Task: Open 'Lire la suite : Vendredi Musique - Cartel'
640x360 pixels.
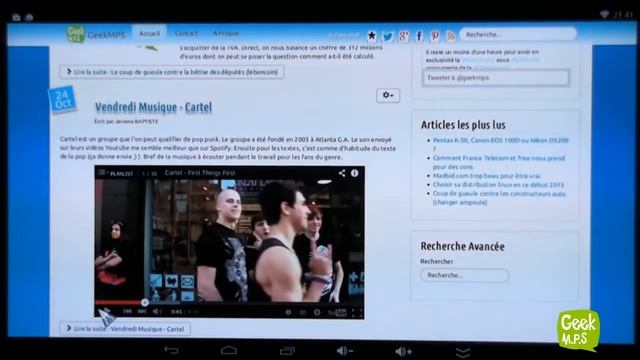Action: coord(125,329)
